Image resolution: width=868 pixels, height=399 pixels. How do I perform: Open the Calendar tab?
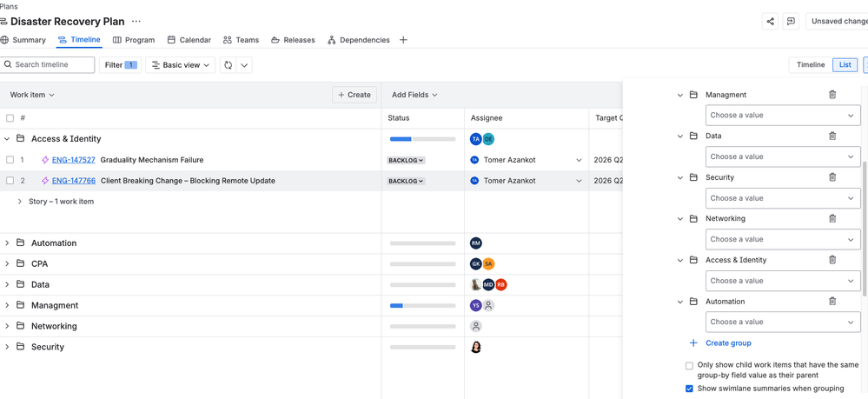189,40
